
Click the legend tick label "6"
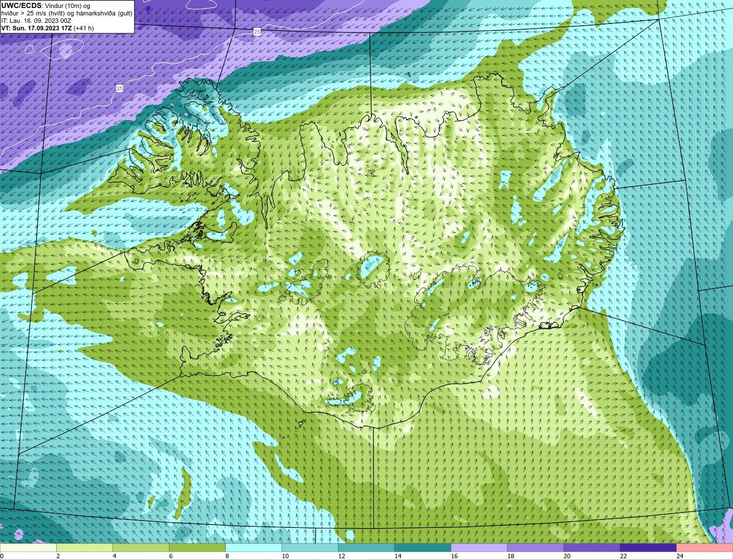point(171,556)
